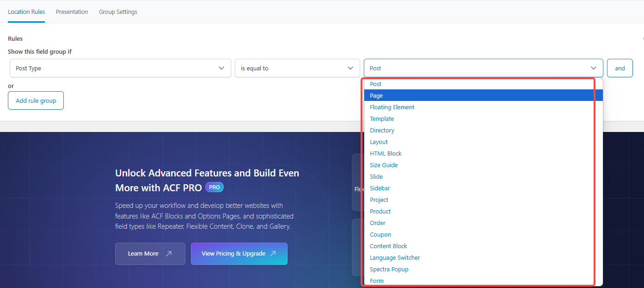Choose Floating Element option
The height and width of the screenshot is (288, 644).
click(x=392, y=107)
